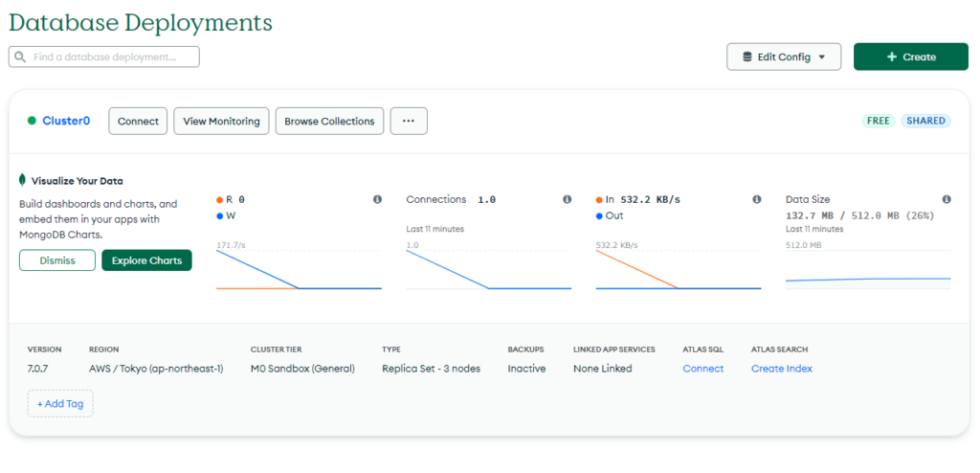The height and width of the screenshot is (473, 980).
Task: Click the info icon on the In/Out chart
Action: (x=757, y=199)
